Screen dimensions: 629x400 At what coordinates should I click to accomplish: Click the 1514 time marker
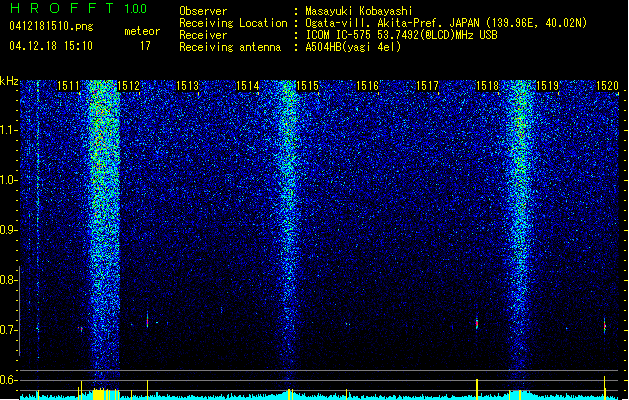coord(248,85)
